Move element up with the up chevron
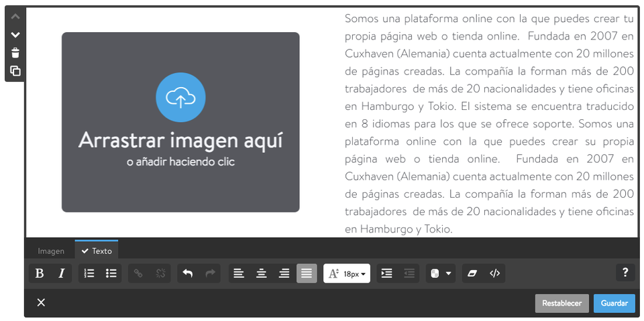Viewport: 644px width, 321px height. (x=15, y=17)
